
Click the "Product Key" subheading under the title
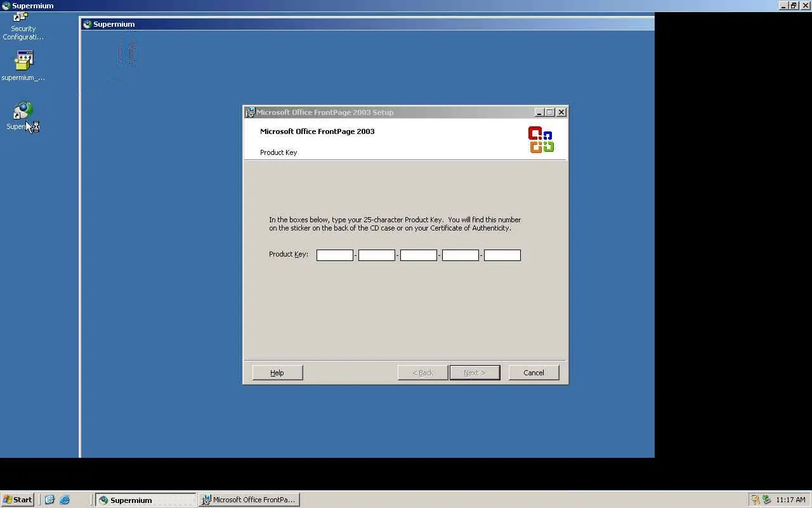pos(278,152)
